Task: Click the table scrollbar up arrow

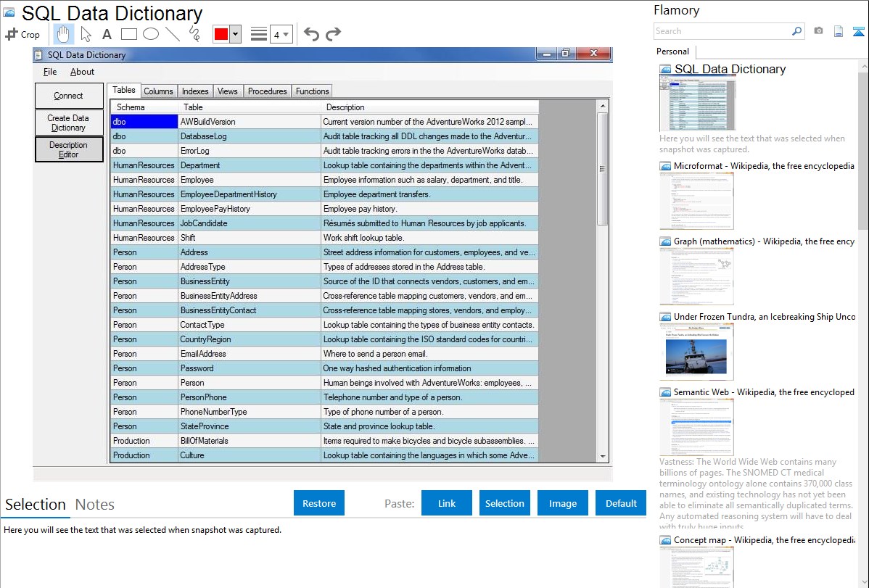Action: point(603,105)
